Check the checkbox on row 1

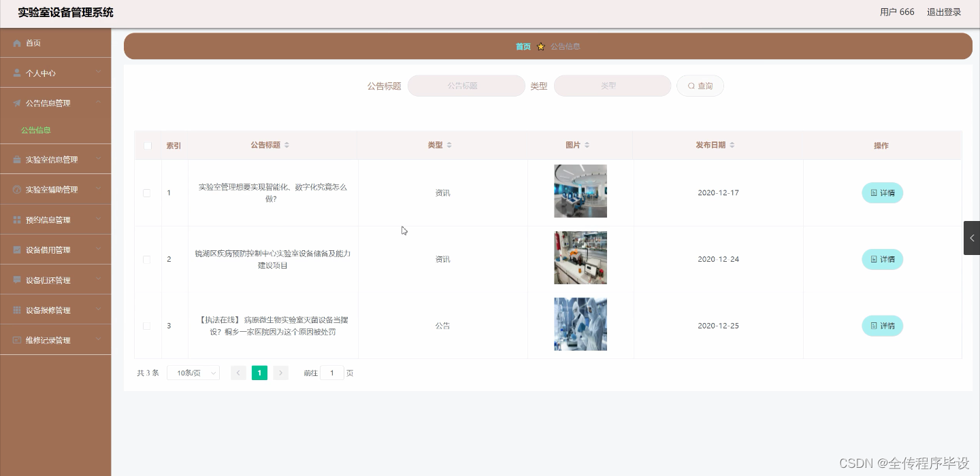click(x=146, y=192)
